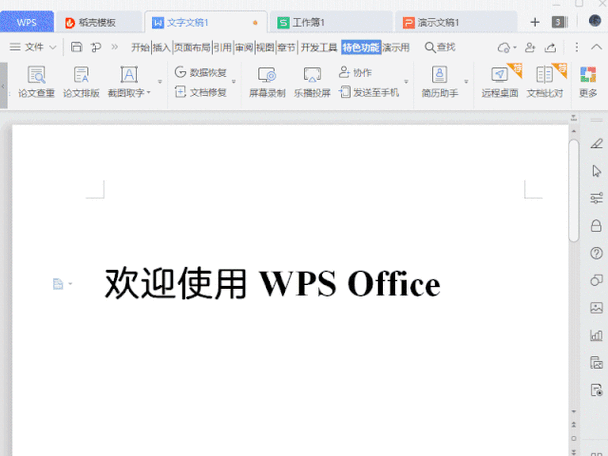Image resolution: width=608 pixels, height=456 pixels.
Task: Click the pen annotate icon in sidebar
Action: 596,143
